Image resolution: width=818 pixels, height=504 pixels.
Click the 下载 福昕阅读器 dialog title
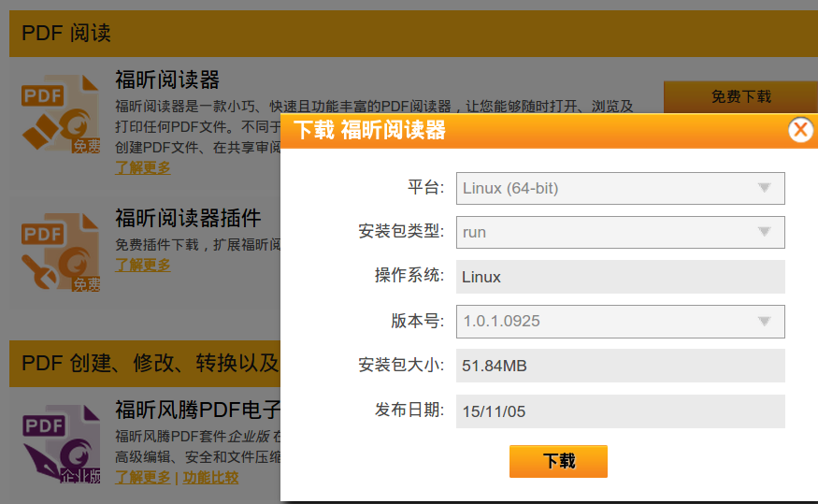pyautogui.click(x=369, y=130)
